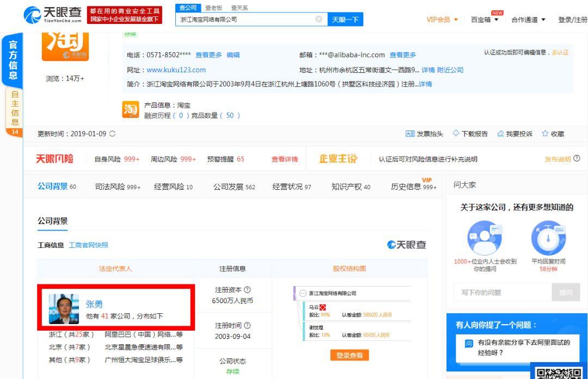This screenshot has height=379, width=588.
Task: Open 周边风险 999+ risk entry
Action: 173,159
